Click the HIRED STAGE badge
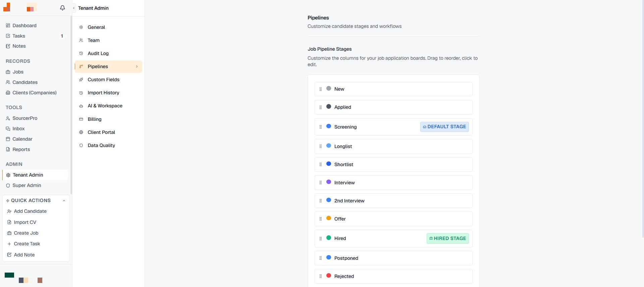Screen dimensions: 644x287 pyautogui.click(x=448, y=239)
